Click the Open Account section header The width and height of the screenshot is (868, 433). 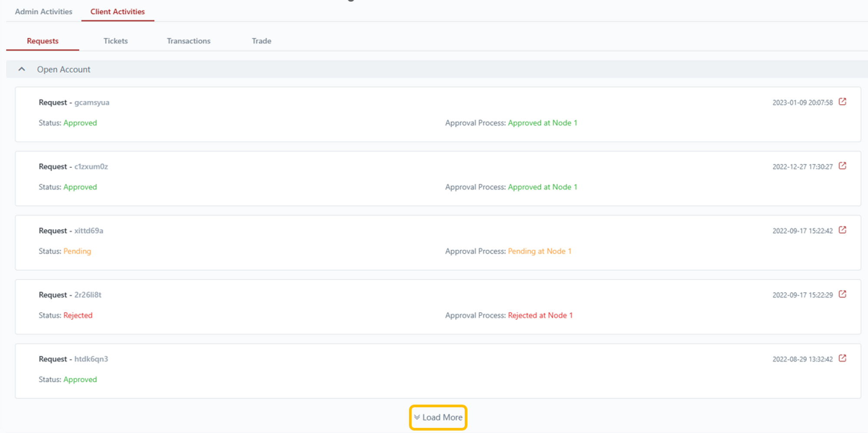click(x=63, y=69)
